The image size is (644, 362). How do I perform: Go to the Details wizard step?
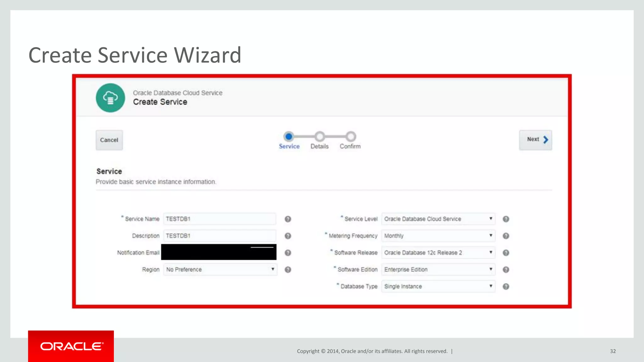point(319,140)
